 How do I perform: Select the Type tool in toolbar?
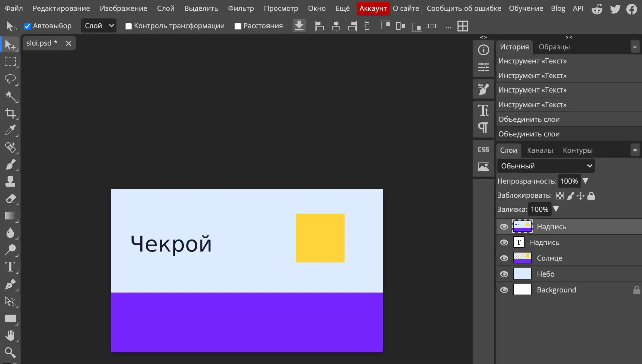click(x=10, y=267)
